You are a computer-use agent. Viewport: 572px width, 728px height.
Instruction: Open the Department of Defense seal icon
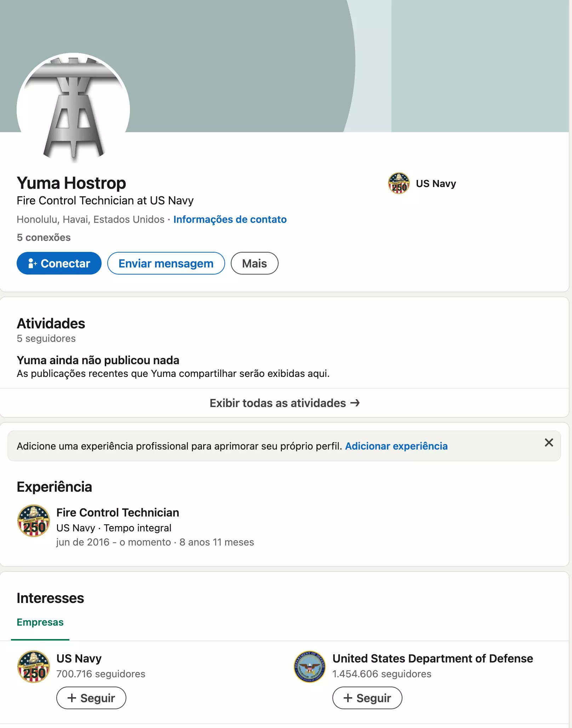point(310,667)
